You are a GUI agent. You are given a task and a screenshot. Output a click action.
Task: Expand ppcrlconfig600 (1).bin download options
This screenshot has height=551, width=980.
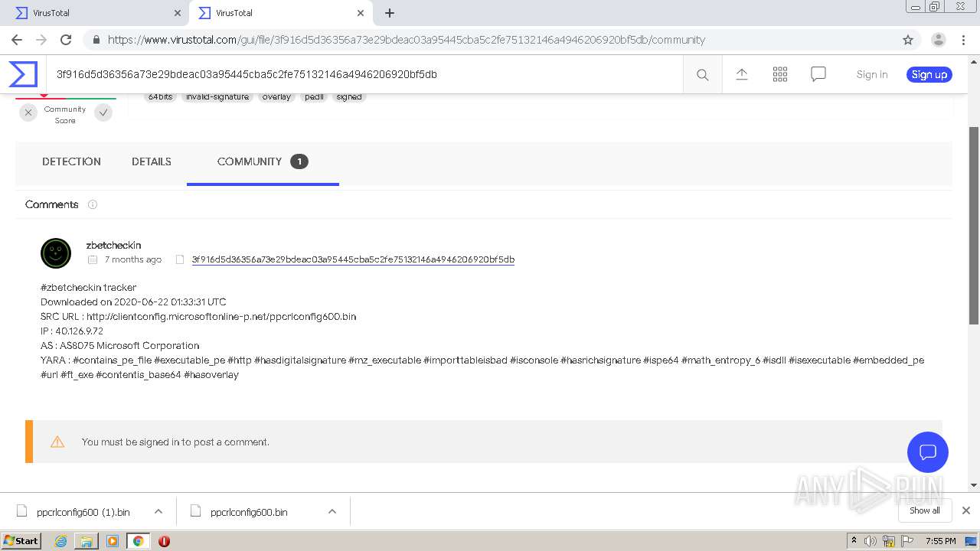click(x=158, y=511)
